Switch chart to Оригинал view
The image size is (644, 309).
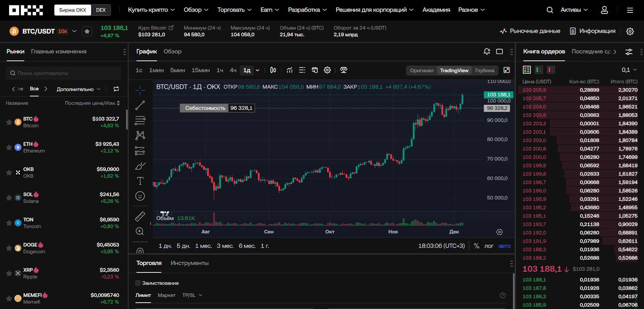[x=421, y=70]
